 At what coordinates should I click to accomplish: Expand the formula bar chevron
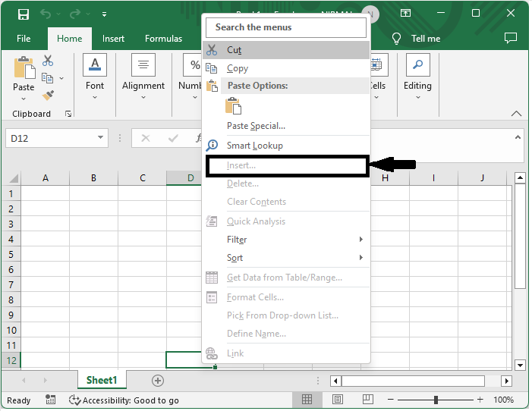[x=518, y=137]
